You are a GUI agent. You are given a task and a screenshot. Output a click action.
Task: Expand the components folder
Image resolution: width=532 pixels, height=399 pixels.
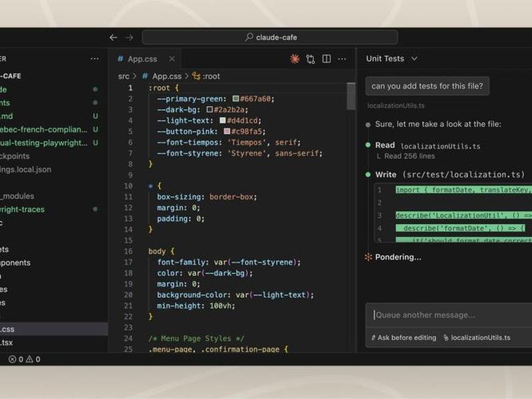15,263
